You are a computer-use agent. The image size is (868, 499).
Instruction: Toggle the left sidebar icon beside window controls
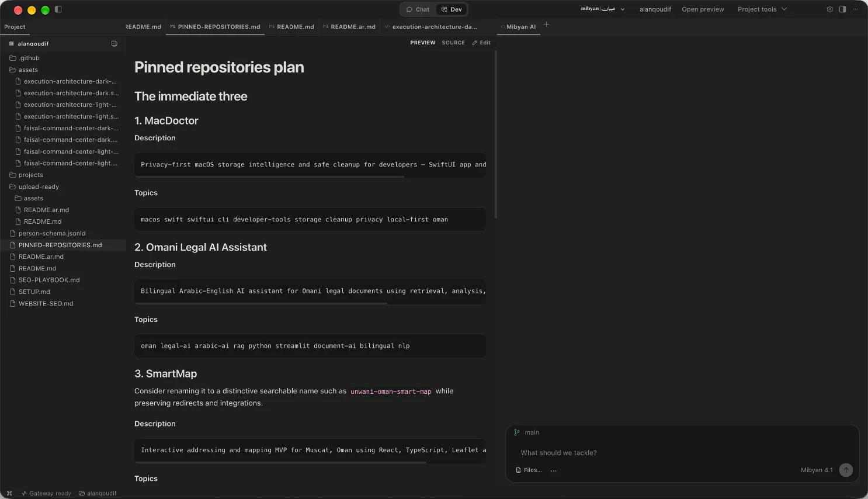point(58,9)
